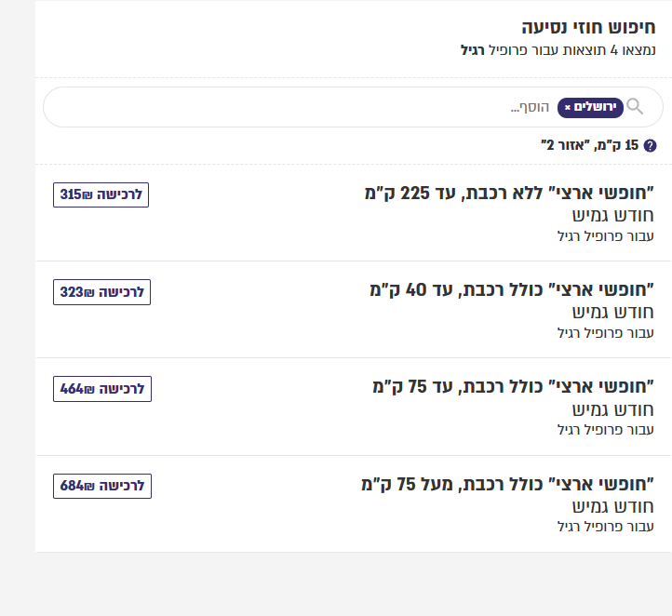672x616 pixels.
Task: Open the כולל רכבת, עד 75 ק"מ result
Action: pos(514,387)
